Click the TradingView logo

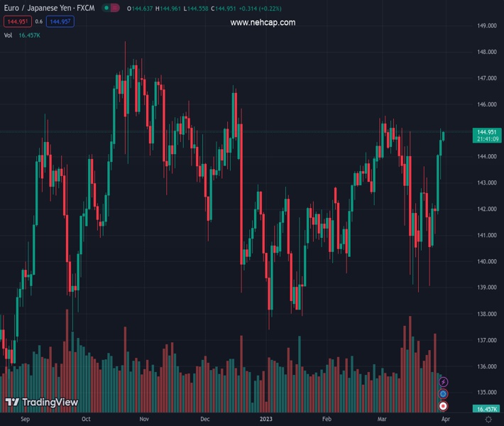[41, 403]
